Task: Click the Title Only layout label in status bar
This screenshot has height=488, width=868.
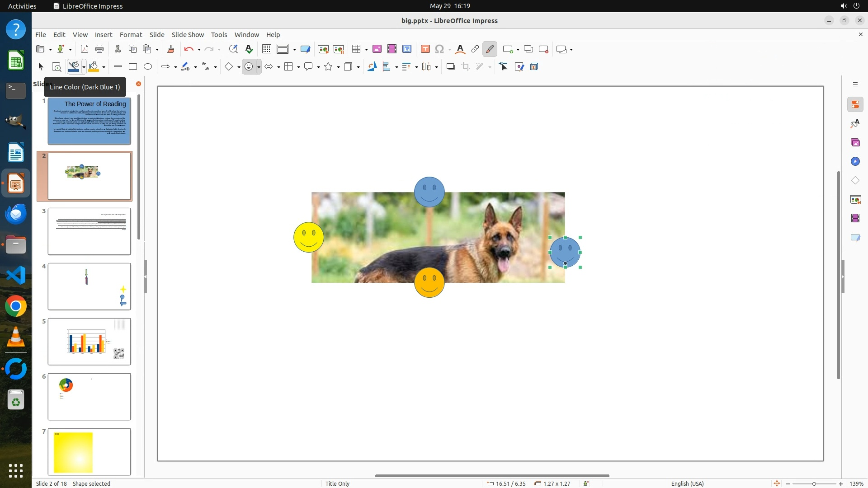Action: pos(337,483)
